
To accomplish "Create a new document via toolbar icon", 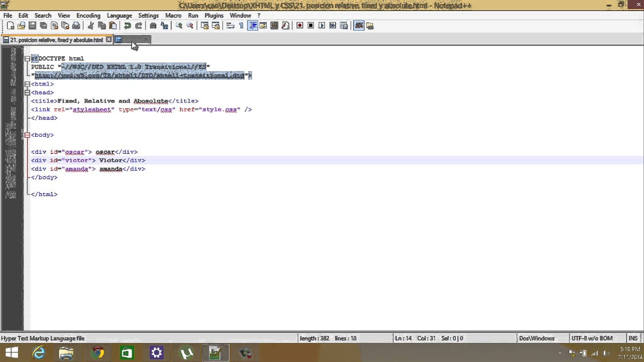I will pos(10,26).
